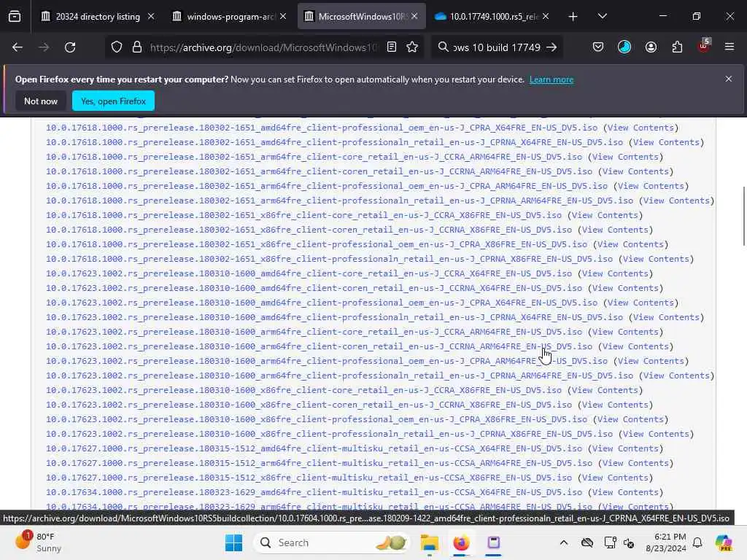Open the display and network tray icon
This screenshot has height=560, width=747.
coord(610,542)
